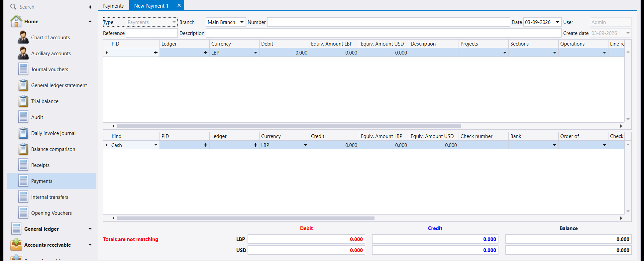644x261 pixels.
Task: Open Opening Vouchers icon
Action: [23, 213]
